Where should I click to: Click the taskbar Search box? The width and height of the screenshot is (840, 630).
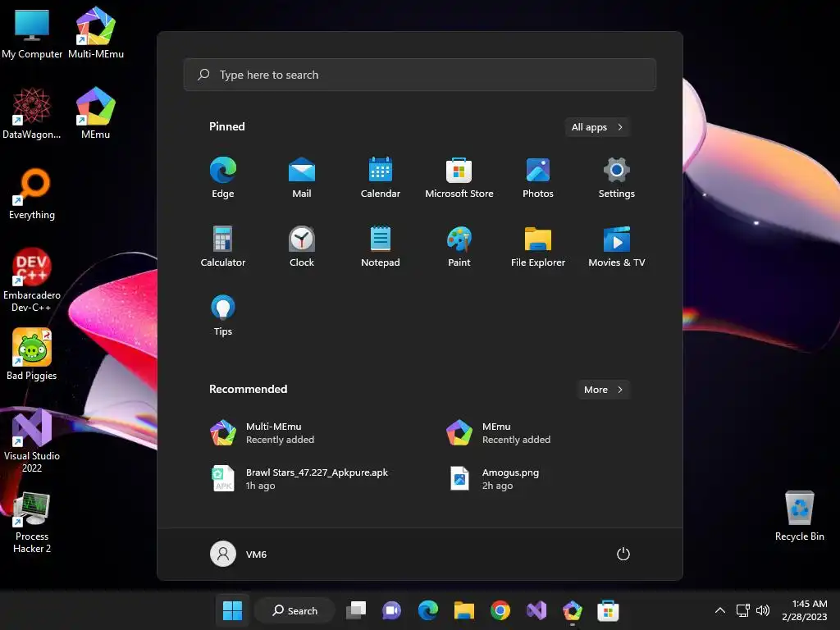pyautogui.click(x=295, y=610)
